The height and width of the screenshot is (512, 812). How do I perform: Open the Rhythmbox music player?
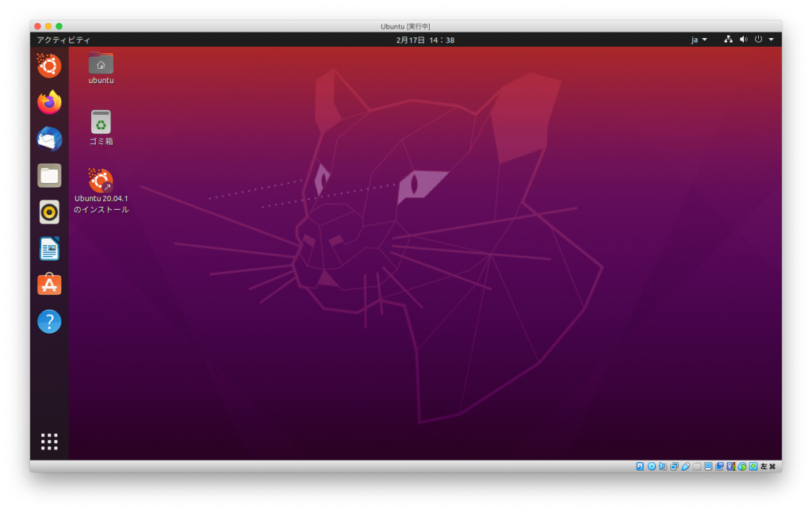48,212
